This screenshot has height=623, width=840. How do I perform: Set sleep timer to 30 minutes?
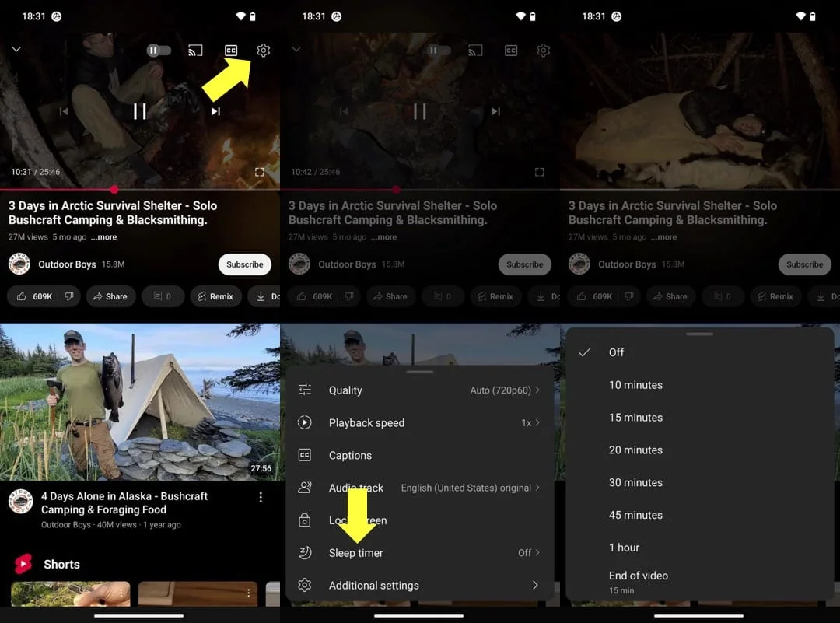tap(700, 482)
